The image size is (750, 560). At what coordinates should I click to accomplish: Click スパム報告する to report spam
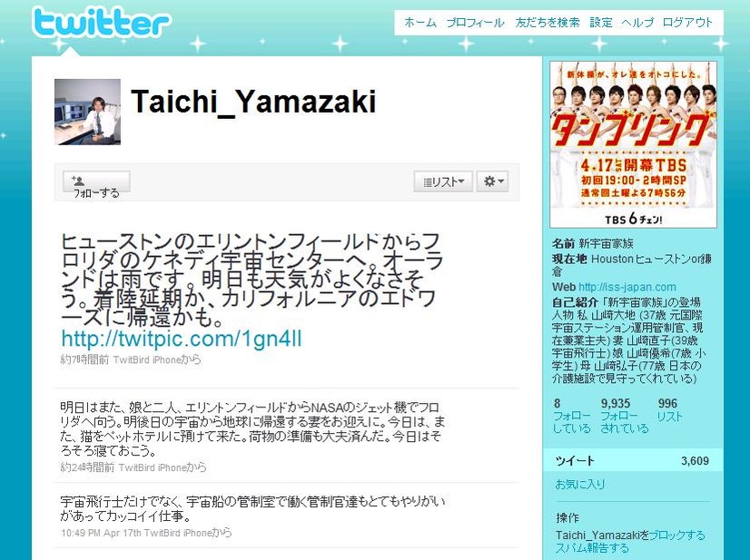(592, 548)
